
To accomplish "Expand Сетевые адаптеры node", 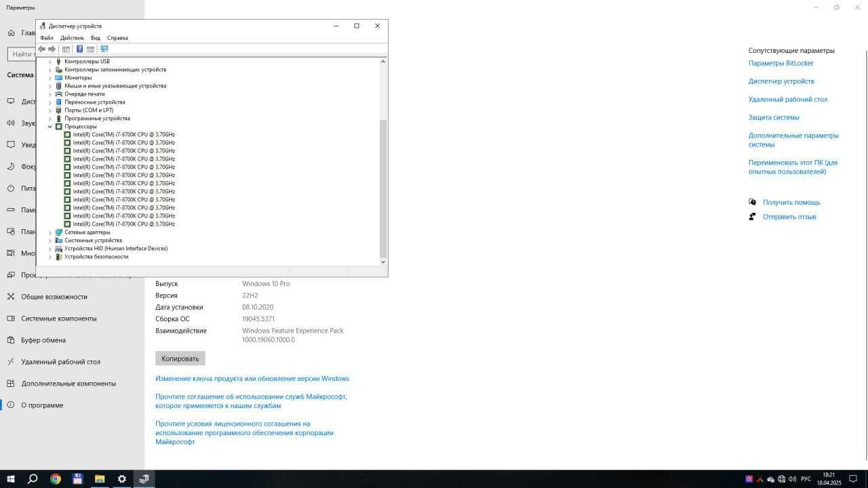I will pos(50,232).
